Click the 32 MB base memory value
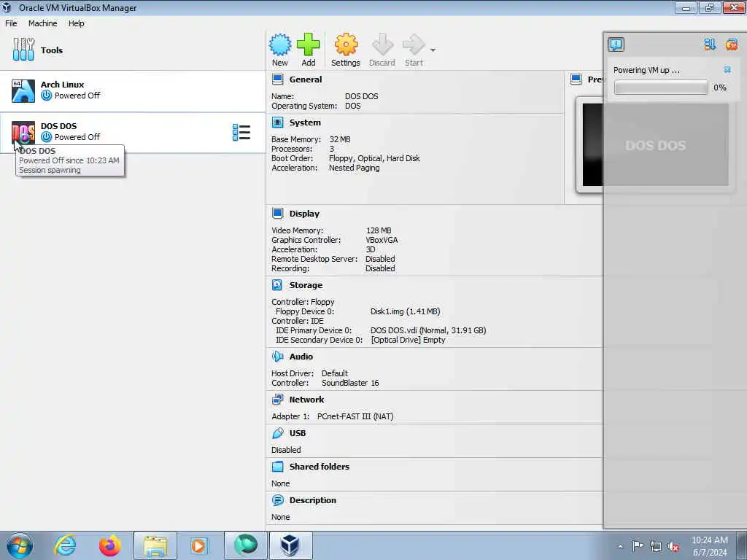Viewport: 747px width, 560px height. [x=340, y=139]
